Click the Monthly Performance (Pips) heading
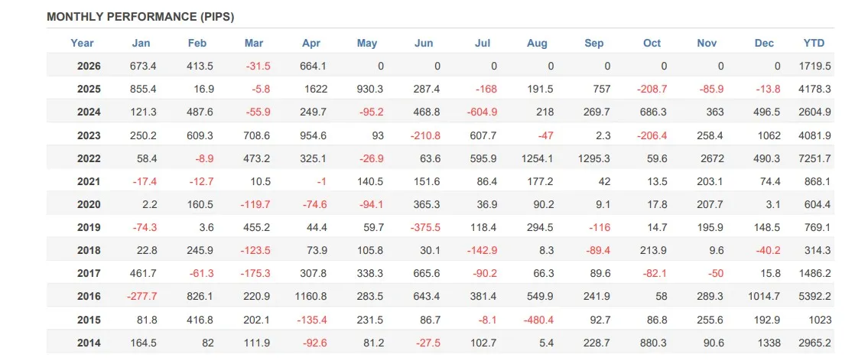 coord(141,17)
